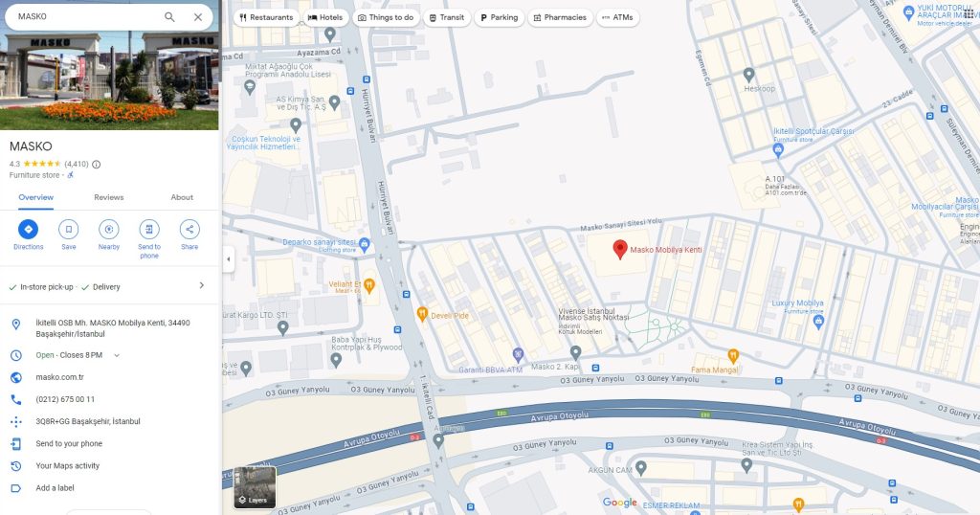Image resolution: width=980 pixels, height=515 pixels.
Task: Click the Garanti BBVA ATM marker
Action: (x=518, y=354)
